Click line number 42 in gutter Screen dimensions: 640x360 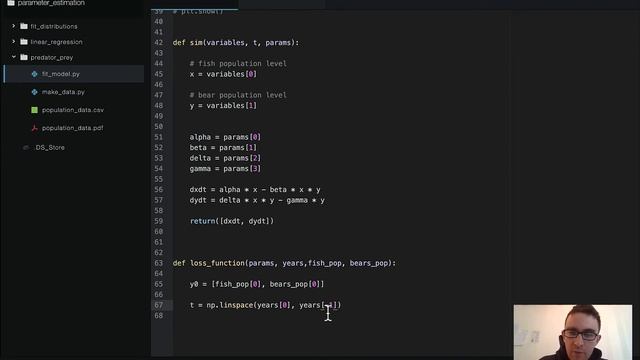(158, 42)
